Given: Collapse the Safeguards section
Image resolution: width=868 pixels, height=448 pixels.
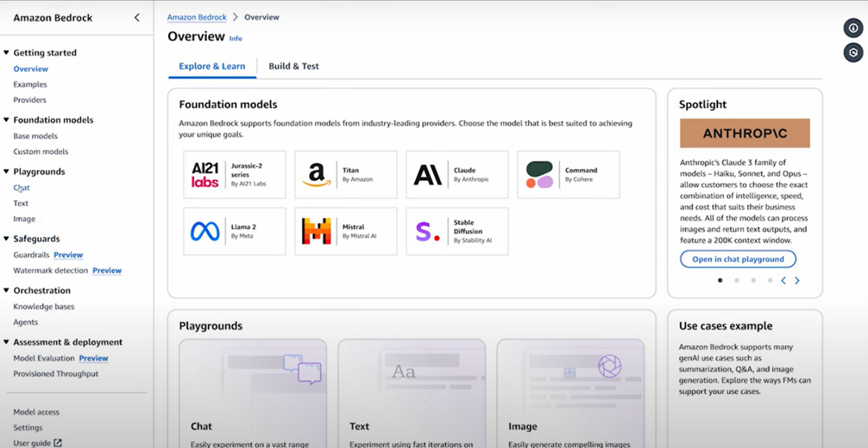Looking at the screenshot, I should click(6, 239).
